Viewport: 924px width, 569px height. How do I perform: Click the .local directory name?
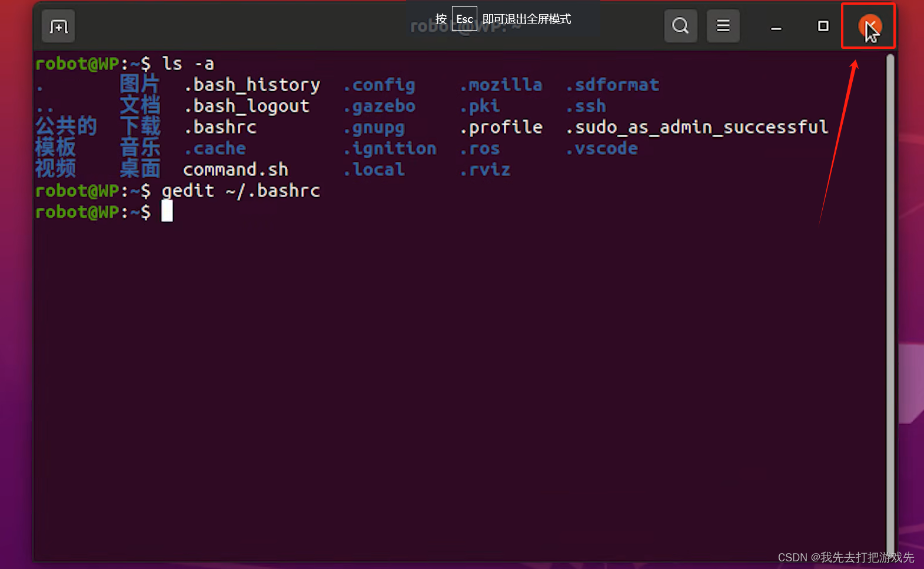tap(374, 170)
